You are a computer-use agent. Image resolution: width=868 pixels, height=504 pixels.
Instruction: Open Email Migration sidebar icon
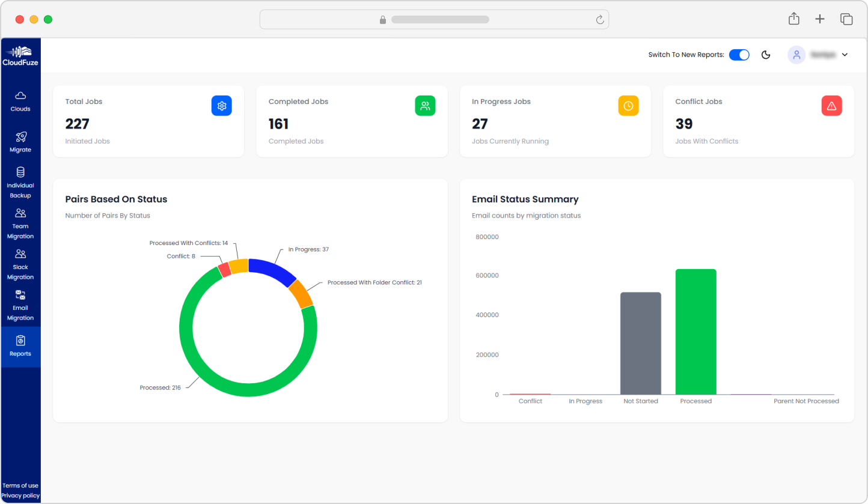point(20,295)
